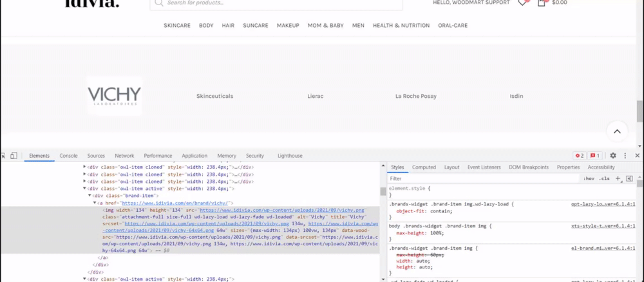
Task: Open the Application tab
Action: [x=194, y=156]
